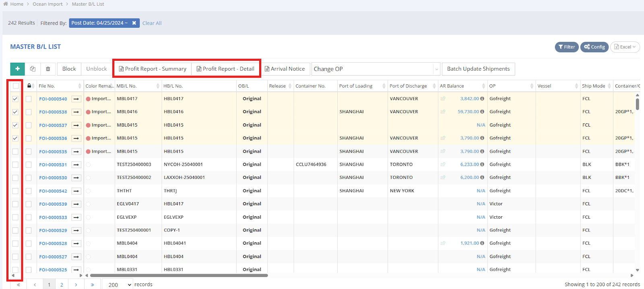Screen dimensions: 644x289
Task: Expand the Excel export dropdown
Action: click(x=625, y=47)
